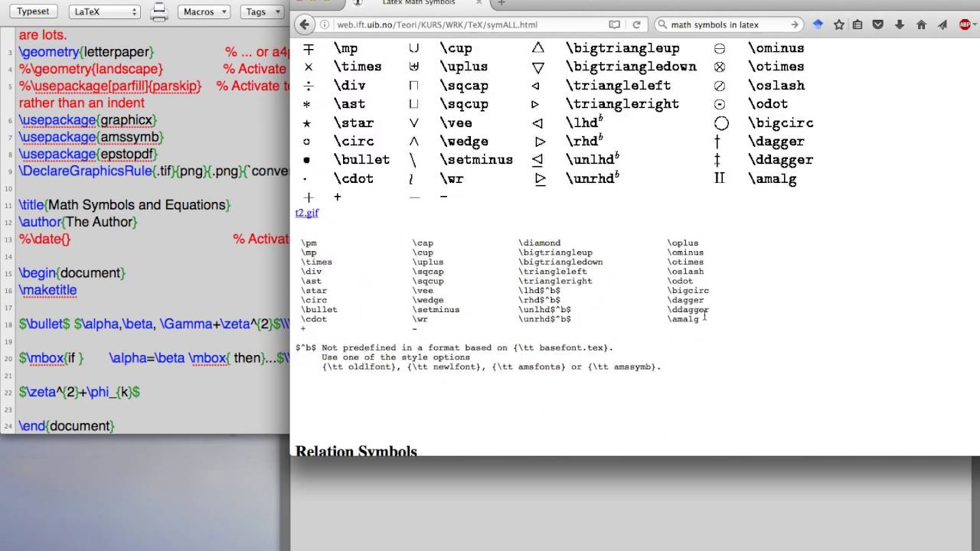Click the Adblock Plus icon
Image resolution: width=980 pixels, height=551 pixels.
(965, 24)
